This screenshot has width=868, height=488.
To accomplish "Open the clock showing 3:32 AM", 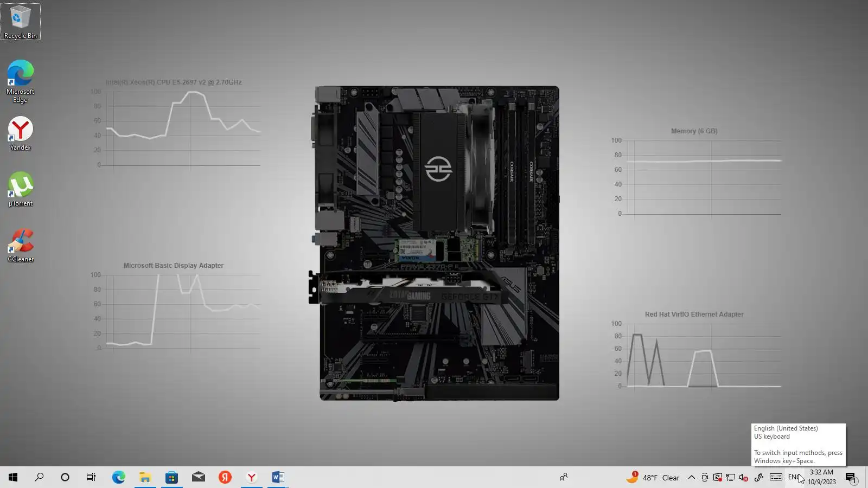I will click(x=821, y=477).
